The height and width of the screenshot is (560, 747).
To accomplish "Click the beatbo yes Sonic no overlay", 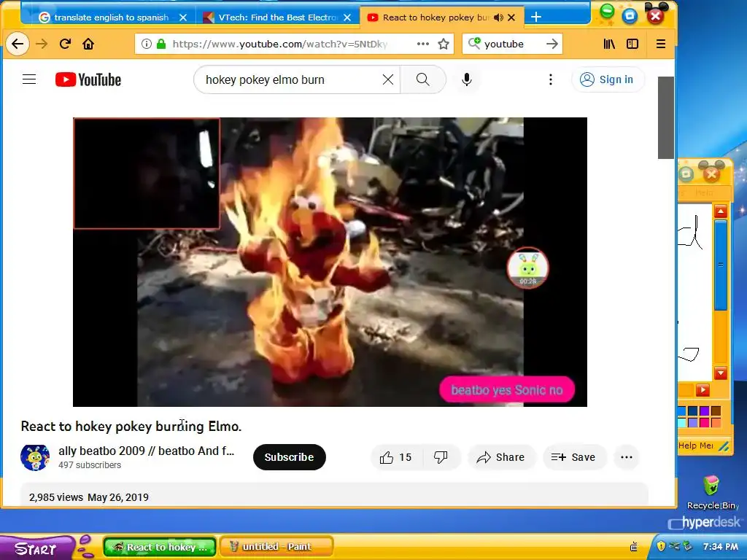I will (507, 390).
